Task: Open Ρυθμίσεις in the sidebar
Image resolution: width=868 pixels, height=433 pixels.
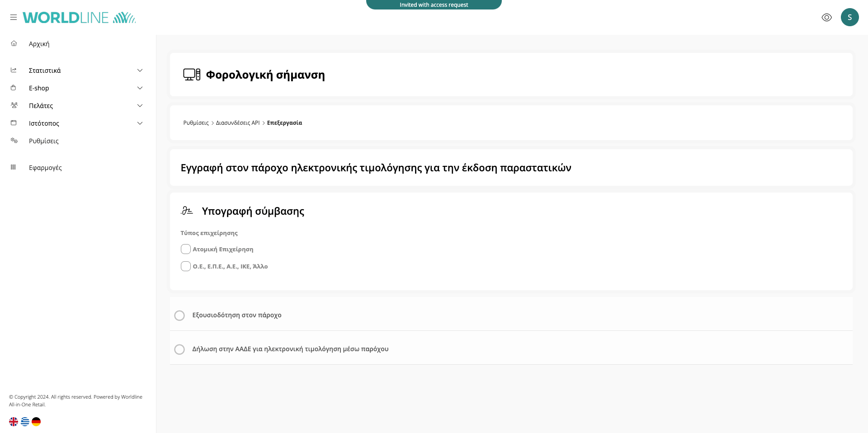Action: click(44, 141)
